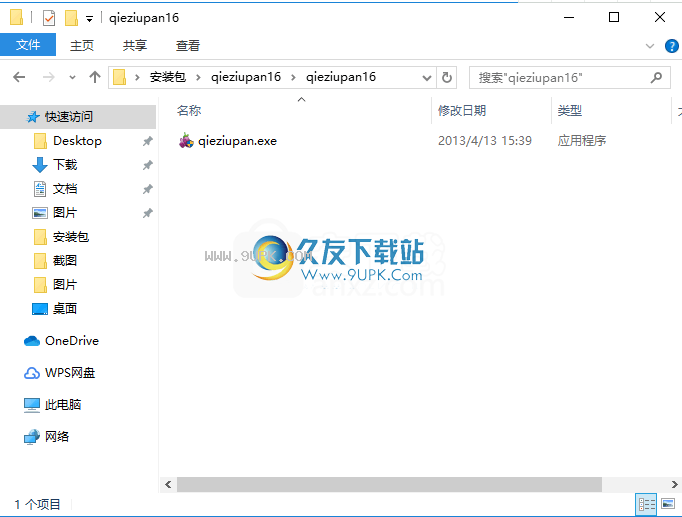Click the pin icon next to pinned 图片
Viewport: 682px width, 517px height.
pos(148,213)
